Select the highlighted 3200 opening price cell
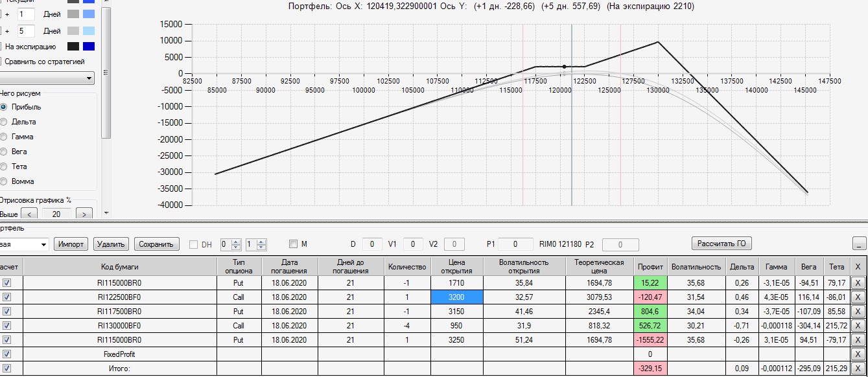 tap(456, 297)
